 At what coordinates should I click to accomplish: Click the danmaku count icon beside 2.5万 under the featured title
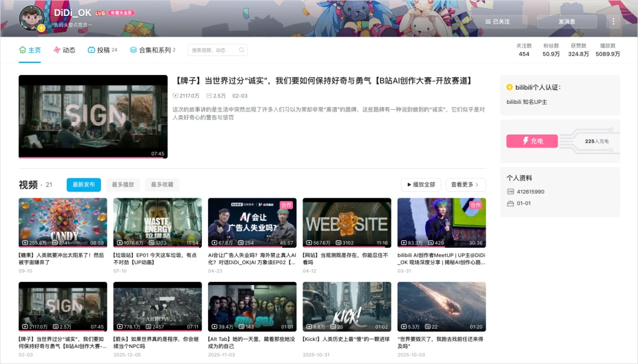tap(209, 96)
